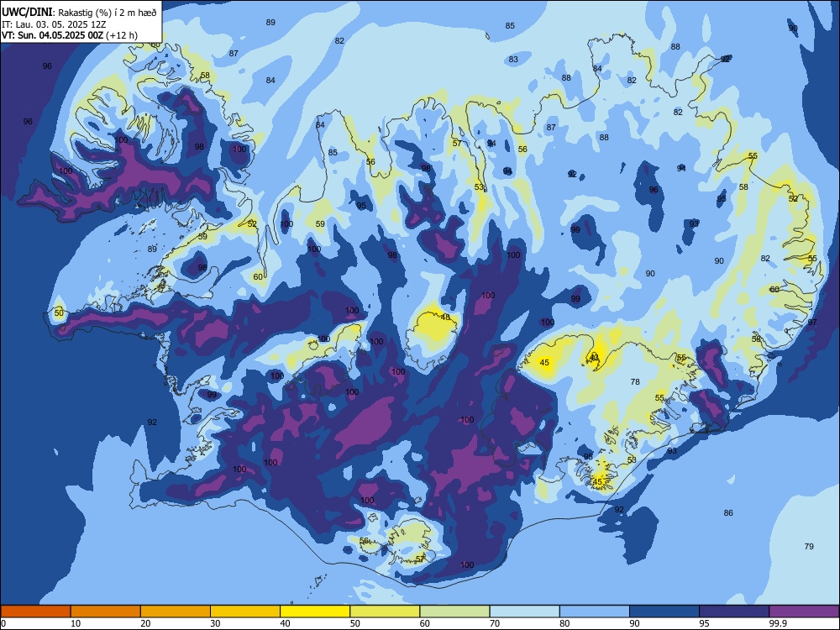840x630 pixels.
Task: Pick the bright yellow 40–50 legend swatch
Action: pos(315,612)
